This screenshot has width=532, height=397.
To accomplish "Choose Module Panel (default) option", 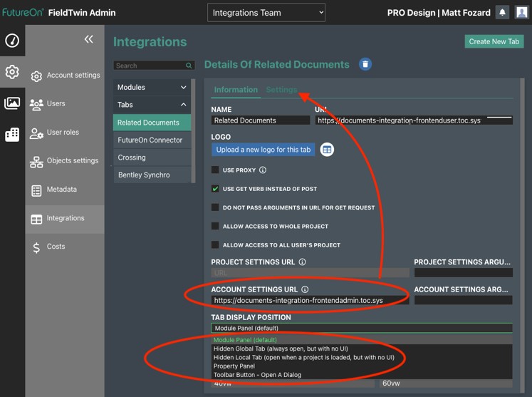I will 362,340.
